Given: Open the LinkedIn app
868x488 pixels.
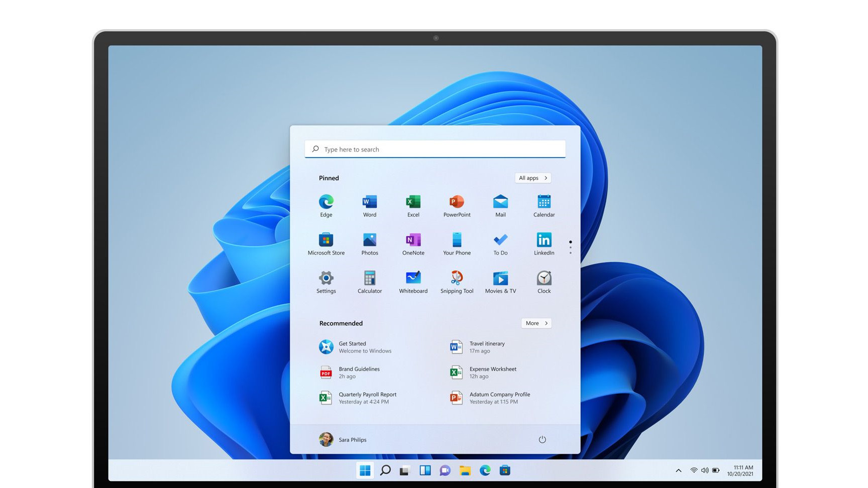Looking at the screenshot, I should point(544,244).
